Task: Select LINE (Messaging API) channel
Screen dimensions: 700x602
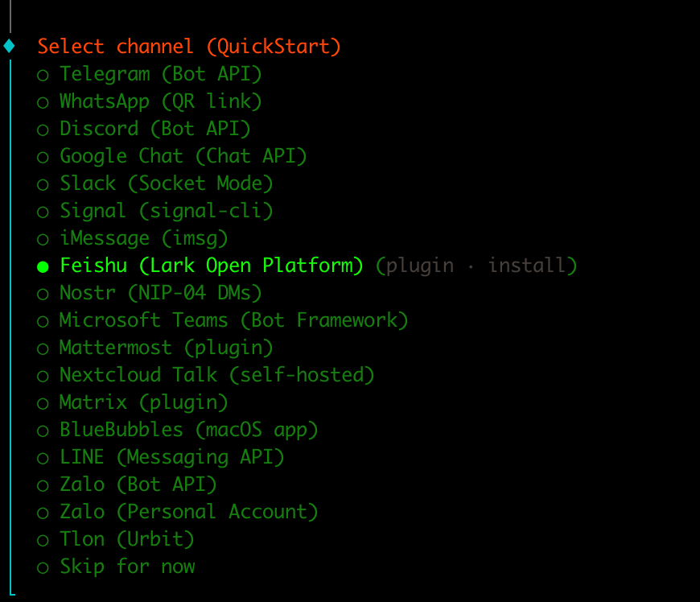Action: [x=171, y=457]
